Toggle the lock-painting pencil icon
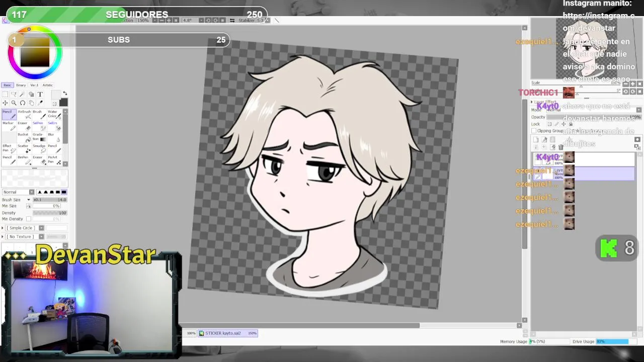This screenshot has width=644, height=362. tap(556, 124)
